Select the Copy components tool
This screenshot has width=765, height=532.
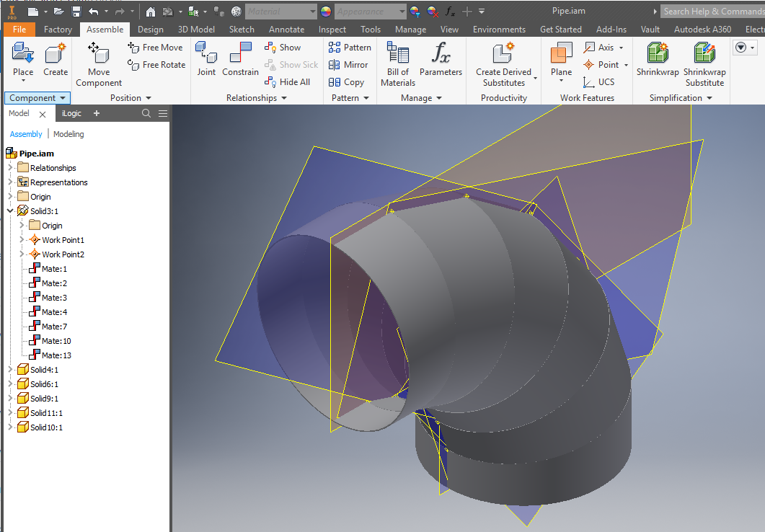(x=349, y=81)
